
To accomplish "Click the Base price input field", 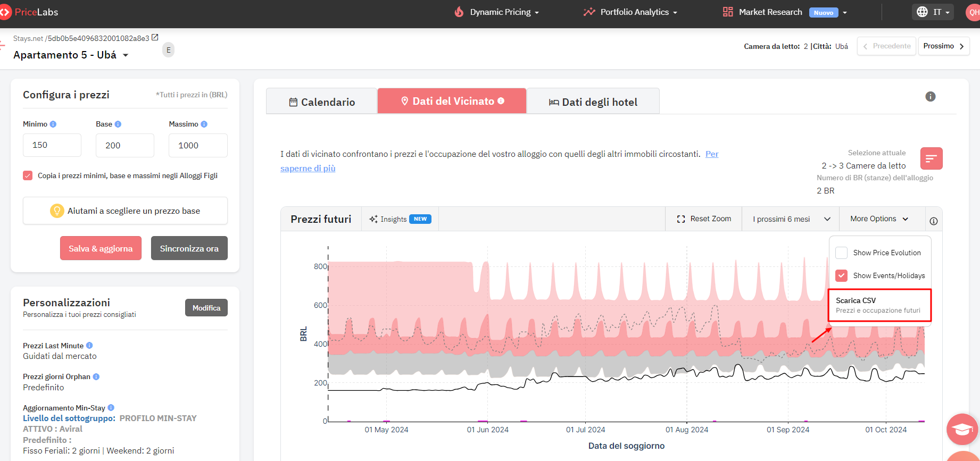I will click(x=125, y=145).
